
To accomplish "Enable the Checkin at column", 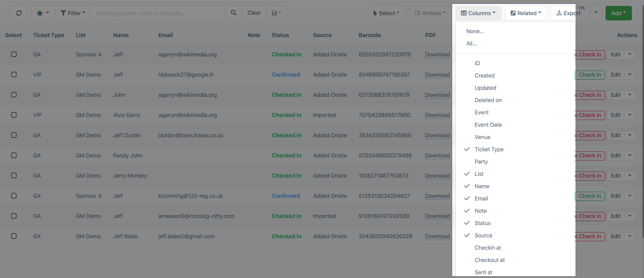I will 516,248.
